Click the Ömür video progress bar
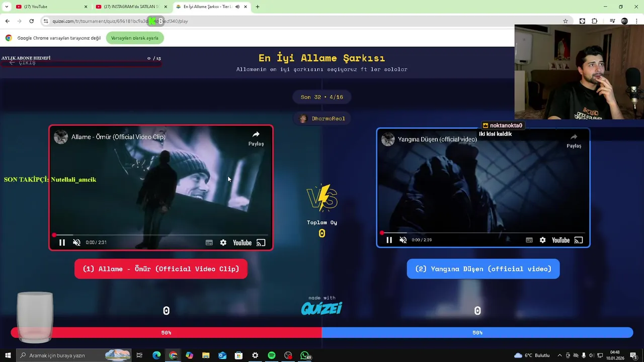The image size is (644, 362). click(x=161, y=235)
